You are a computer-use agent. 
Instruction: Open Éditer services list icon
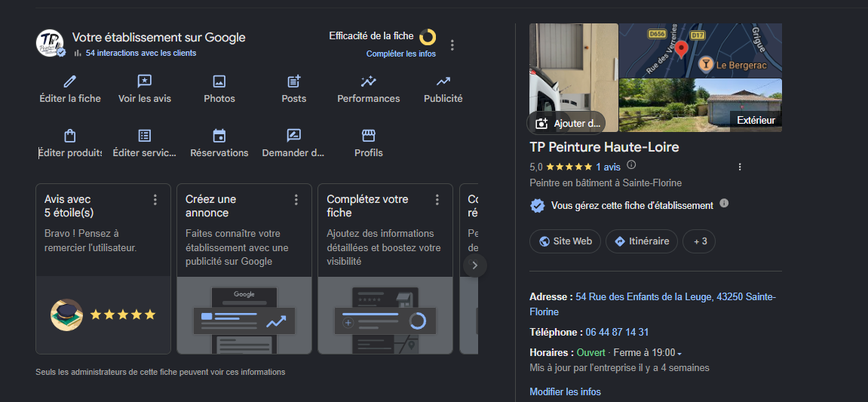tap(145, 136)
